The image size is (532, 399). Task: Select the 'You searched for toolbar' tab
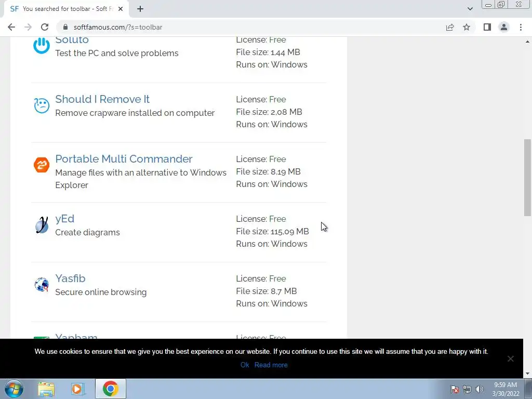66,9
